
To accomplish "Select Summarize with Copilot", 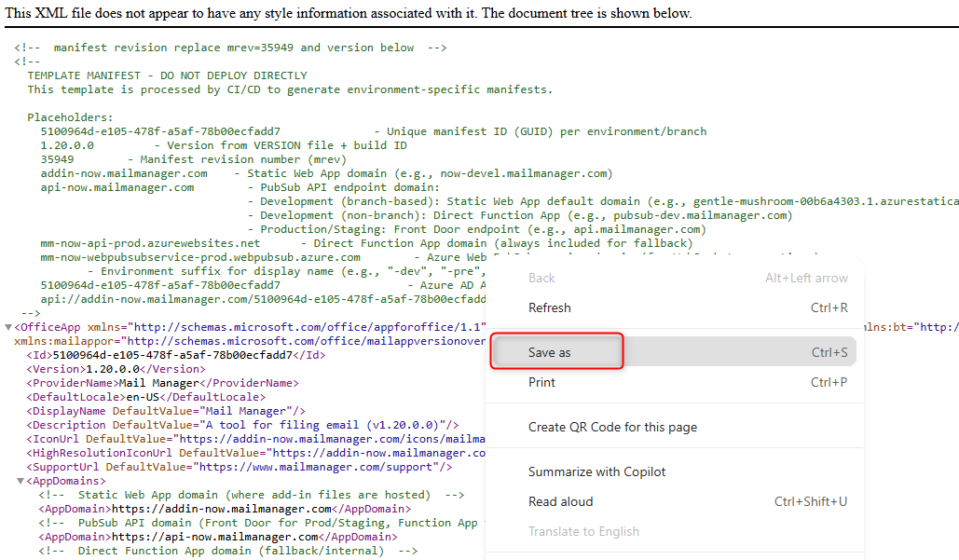I will (674, 471).
